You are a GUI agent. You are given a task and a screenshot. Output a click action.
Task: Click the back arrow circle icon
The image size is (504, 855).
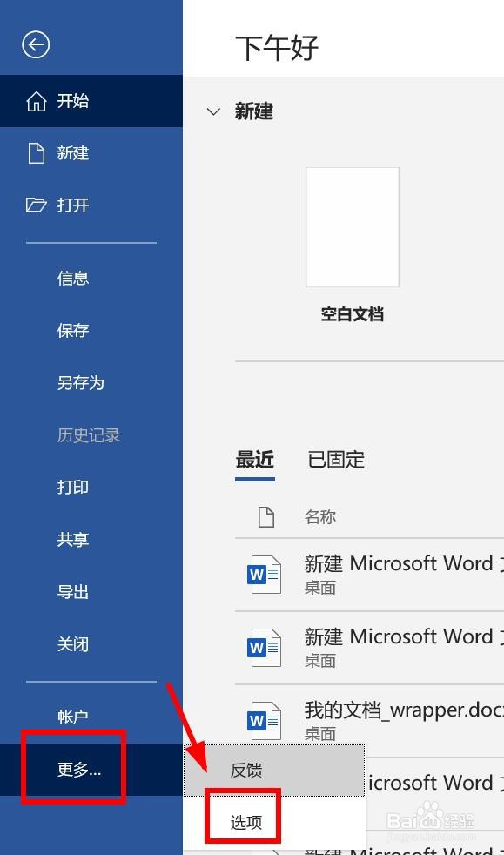tap(36, 44)
